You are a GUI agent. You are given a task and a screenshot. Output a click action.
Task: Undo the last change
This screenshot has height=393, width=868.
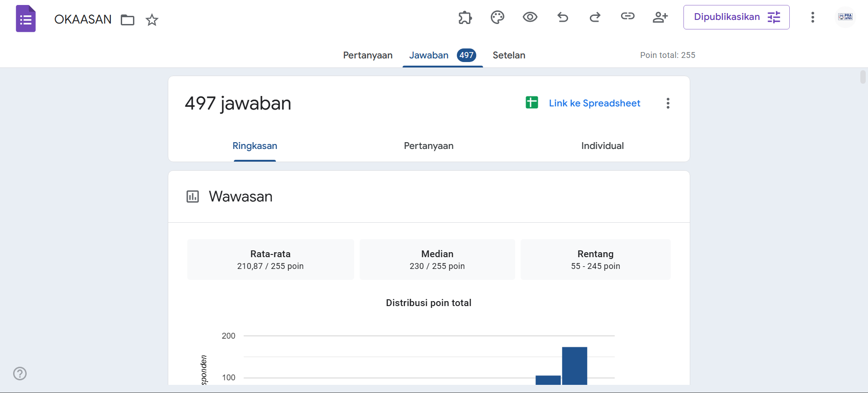563,18
